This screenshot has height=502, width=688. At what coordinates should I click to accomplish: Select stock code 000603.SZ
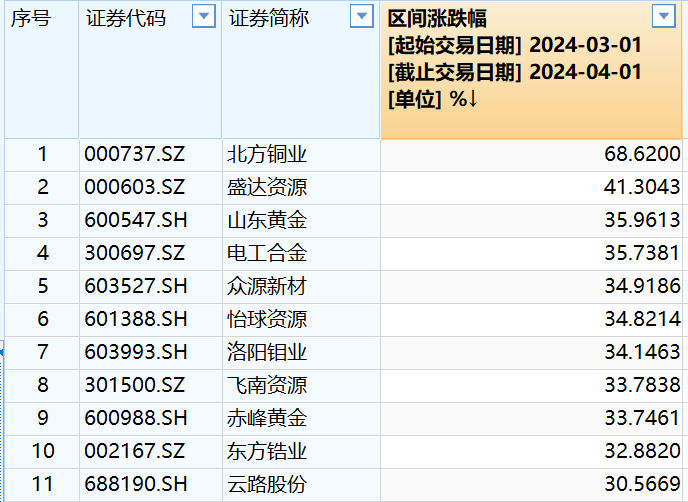point(135,187)
